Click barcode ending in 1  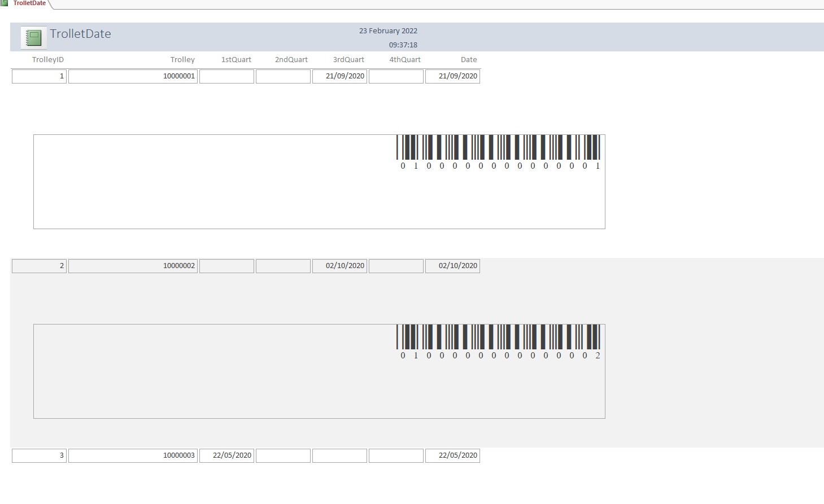coord(499,152)
